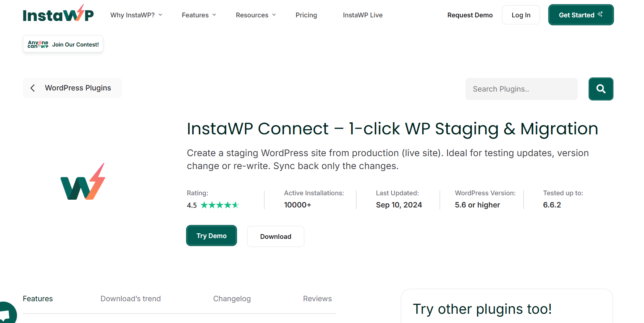Expand the Features dropdown in navigation
The width and height of the screenshot is (644, 323).
pyautogui.click(x=199, y=15)
